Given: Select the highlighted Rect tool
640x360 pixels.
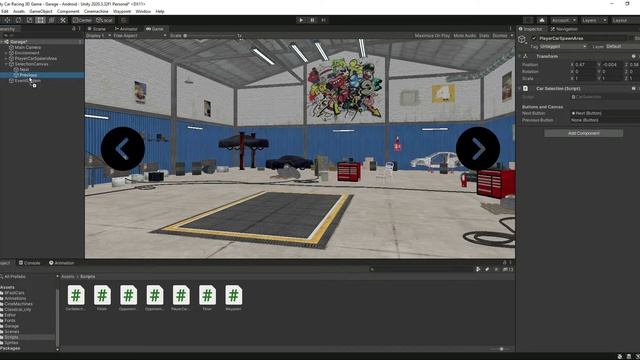Looking at the screenshot, I should [40, 20].
